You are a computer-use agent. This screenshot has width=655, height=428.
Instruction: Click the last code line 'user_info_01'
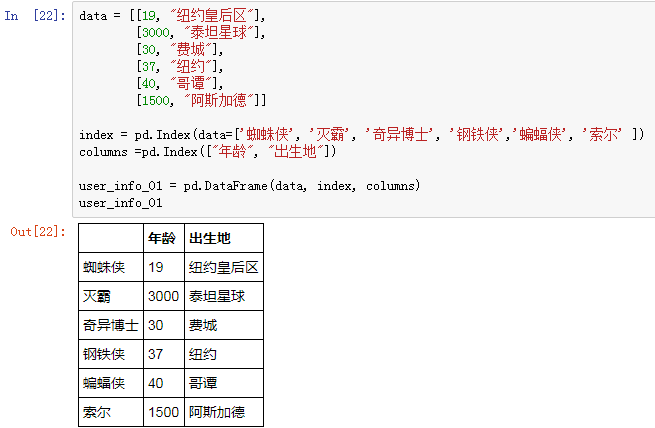[x=121, y=203]
